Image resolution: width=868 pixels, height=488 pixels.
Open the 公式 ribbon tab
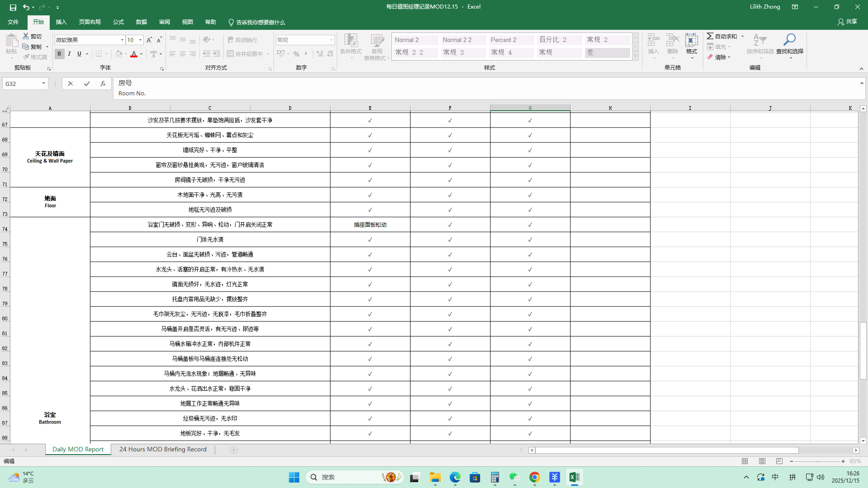pos(118,22)
